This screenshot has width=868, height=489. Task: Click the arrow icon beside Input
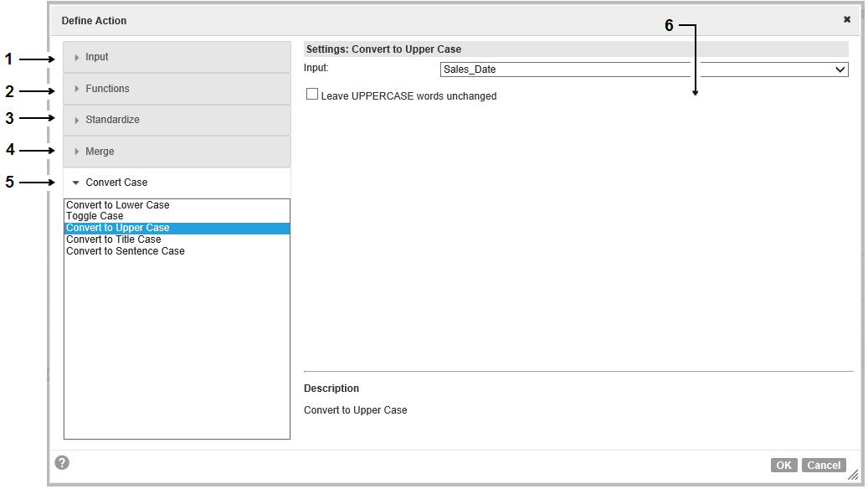(77, 58)
